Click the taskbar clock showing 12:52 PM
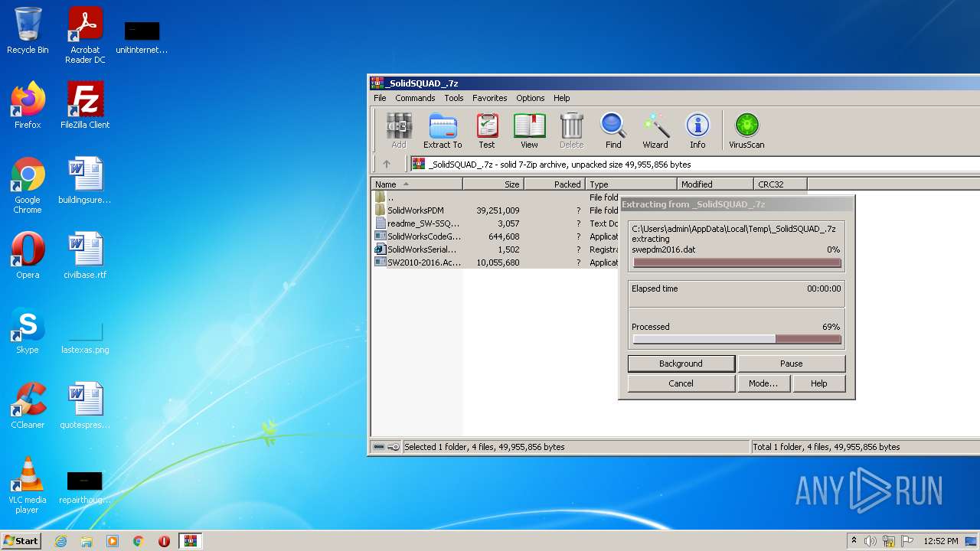 tap(940, 541)
